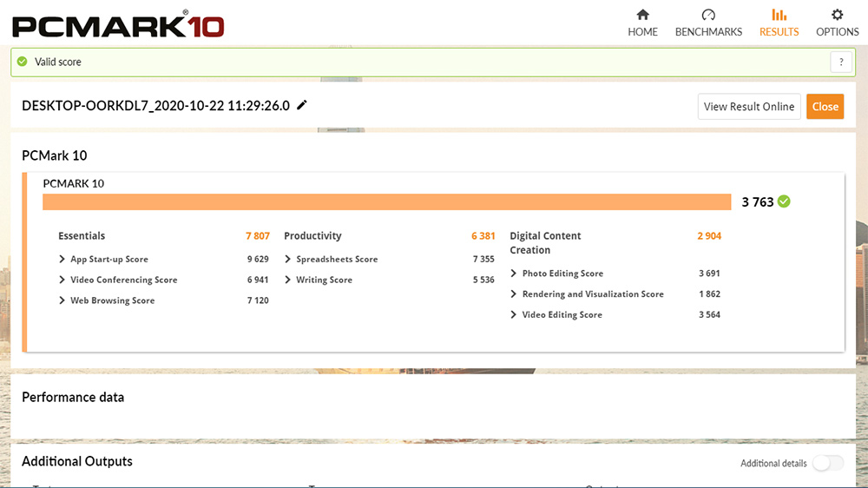Click the Additional details label
This screenshot has width=868, height=488.
point(773,464)
